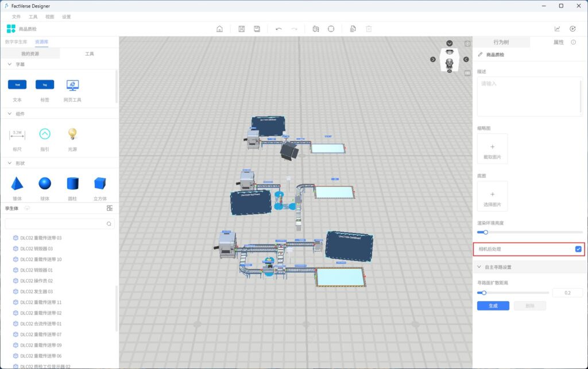Click the 指引 guide arrow component
588x369 pixels.
(x=45, y=134)
